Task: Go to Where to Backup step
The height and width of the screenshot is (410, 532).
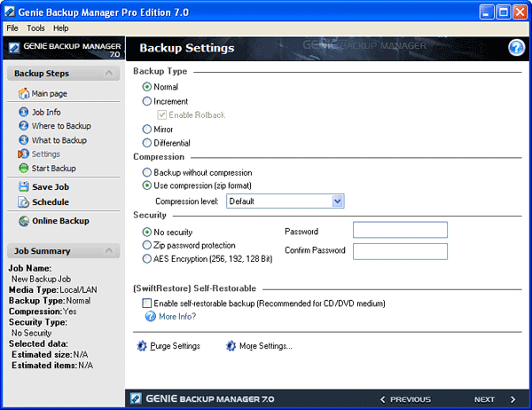Action: (61, 126)
